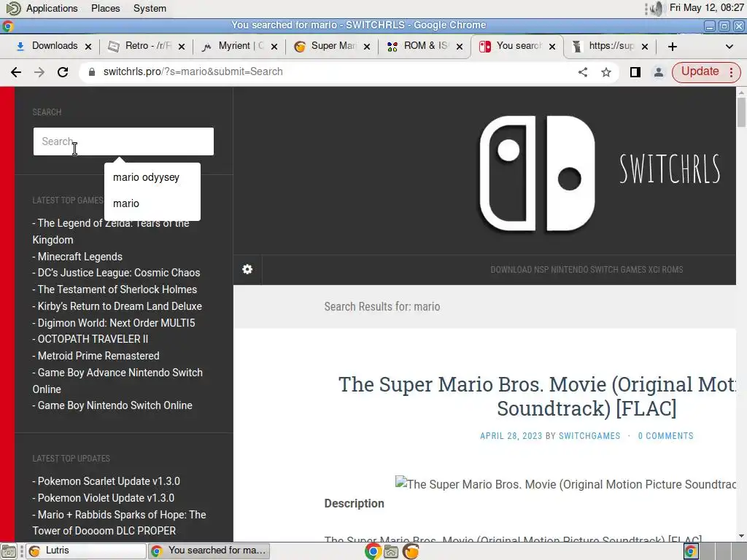
Task: Open the Applications menu
Action: (52, 8)
